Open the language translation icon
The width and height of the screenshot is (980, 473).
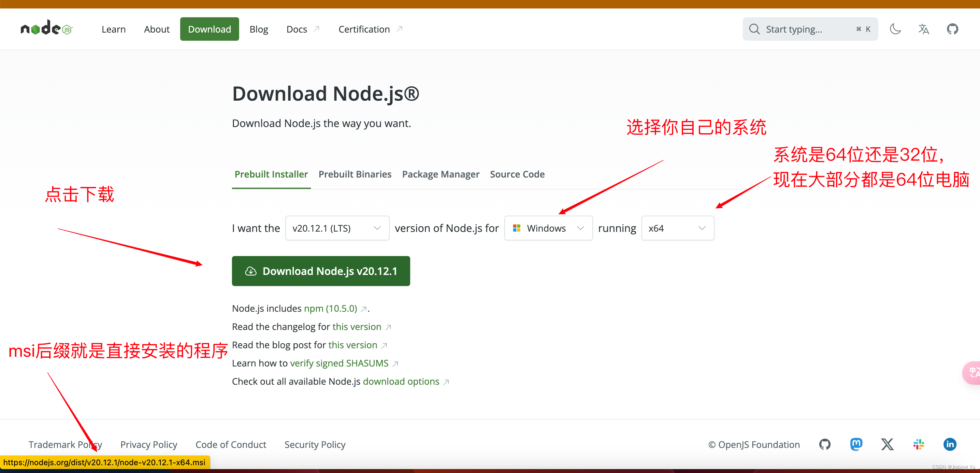pos(923,29)
